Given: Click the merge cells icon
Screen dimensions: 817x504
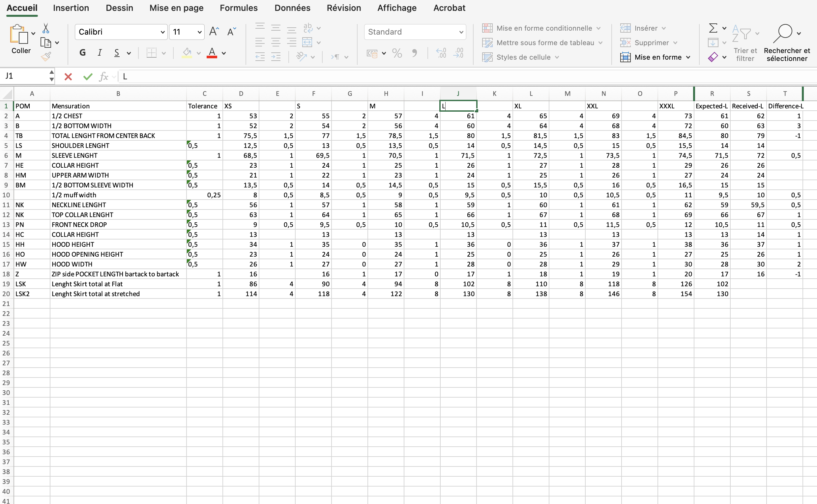Looking at the screenshot, I should coord(307,42).
